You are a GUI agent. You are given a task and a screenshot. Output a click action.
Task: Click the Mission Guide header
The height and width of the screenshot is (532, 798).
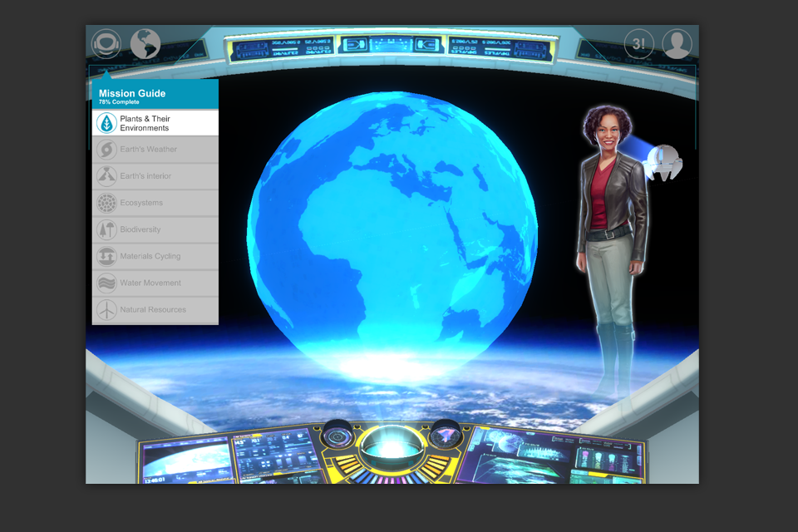(155, 94)
